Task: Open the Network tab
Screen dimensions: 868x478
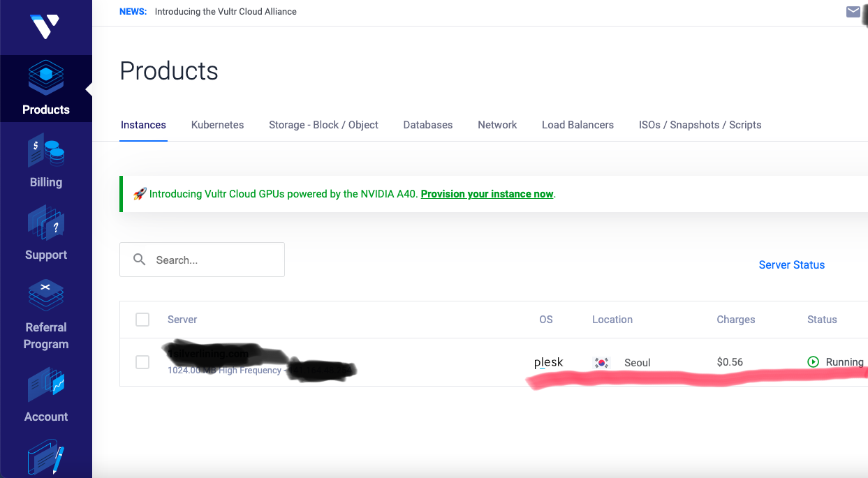Action: coord(497,125)
